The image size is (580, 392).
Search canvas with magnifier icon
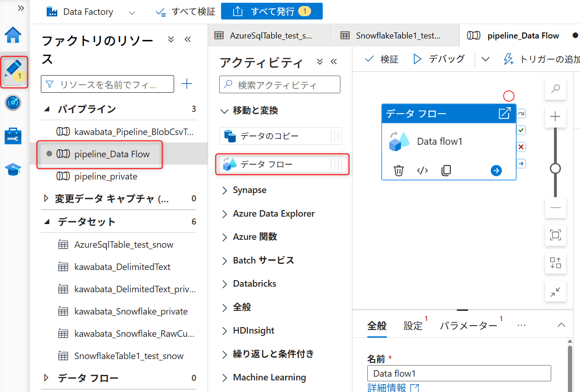(x=555, y=90)
